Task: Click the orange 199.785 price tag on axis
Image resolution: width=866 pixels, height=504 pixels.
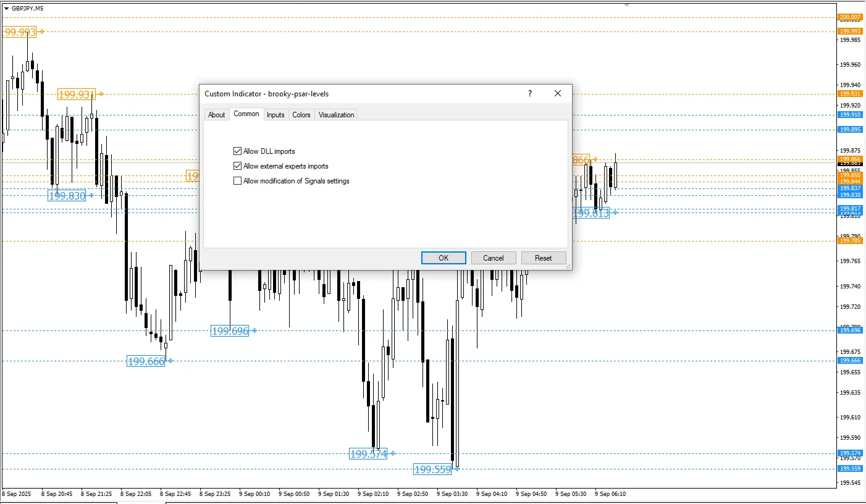Action: (x=850, y=241)
